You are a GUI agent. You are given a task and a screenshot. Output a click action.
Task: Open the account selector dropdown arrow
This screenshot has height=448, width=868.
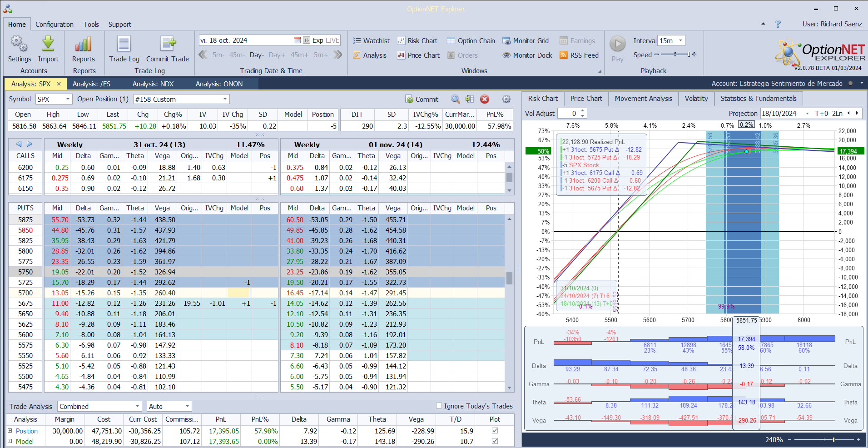click(861, 84)
